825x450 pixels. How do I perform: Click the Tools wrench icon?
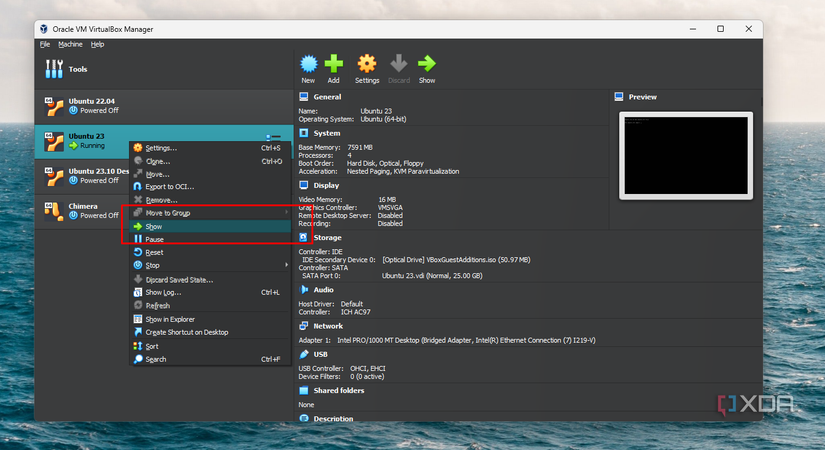pyautogui.click(x=54, y=69)
